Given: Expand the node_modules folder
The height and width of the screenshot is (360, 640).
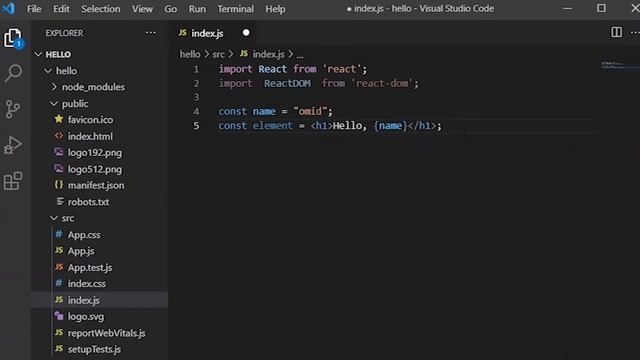Looking at the screenshot, I should pyautogui.click(x=54, y=87).
